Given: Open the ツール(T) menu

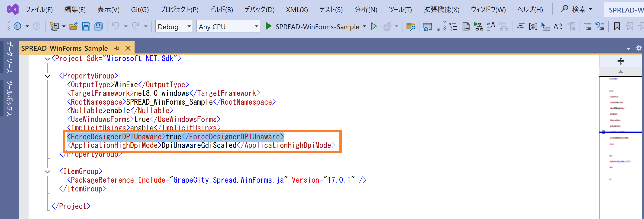Looking at the screenshot, I should pos(400,9).
